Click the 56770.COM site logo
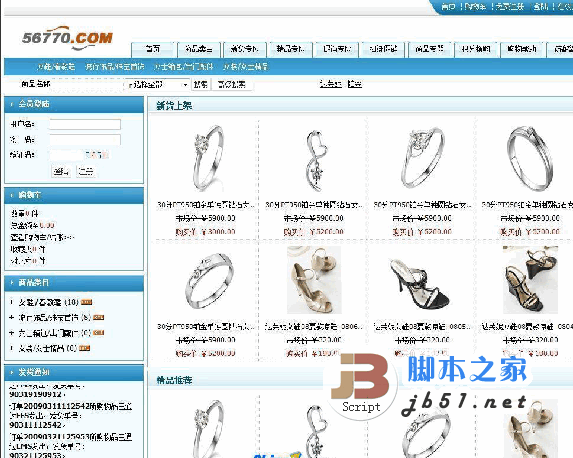The width and height of the screenshot is (573, 458). 68,38
